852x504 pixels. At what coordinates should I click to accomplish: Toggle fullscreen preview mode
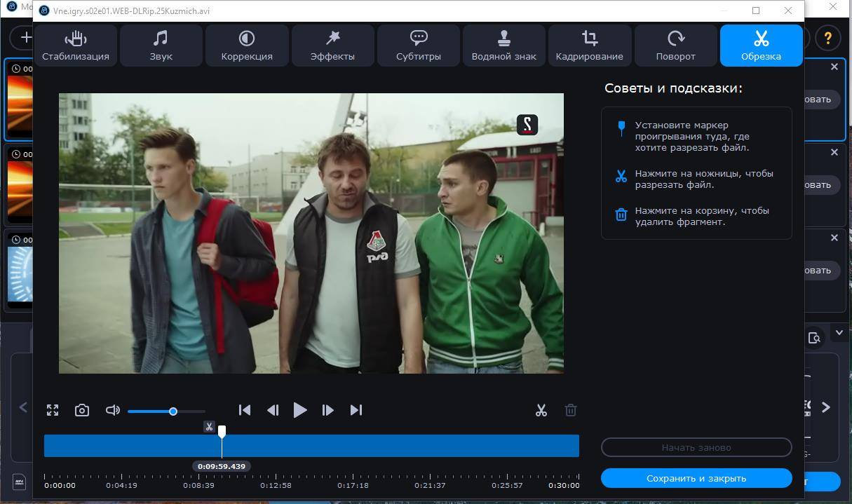[x=53, y=410]
